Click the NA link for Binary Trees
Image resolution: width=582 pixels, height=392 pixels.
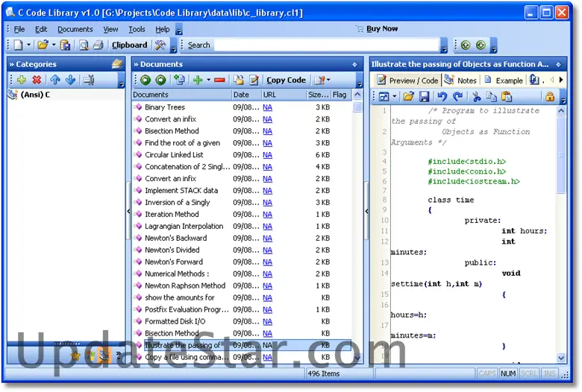267,107
